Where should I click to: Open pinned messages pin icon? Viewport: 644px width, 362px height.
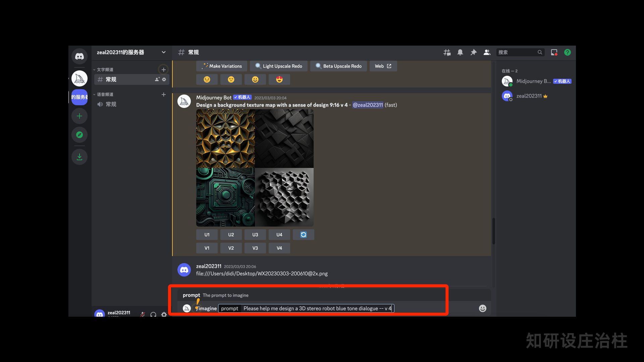474,52
